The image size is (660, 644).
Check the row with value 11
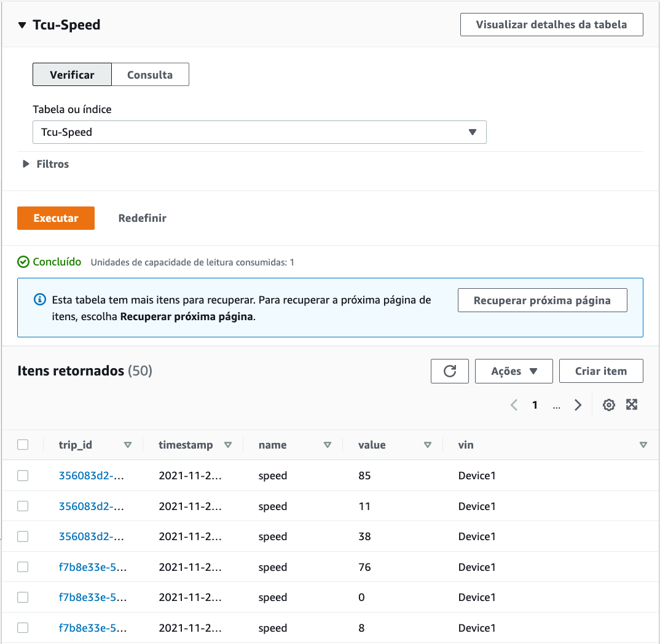pos(23,506)
